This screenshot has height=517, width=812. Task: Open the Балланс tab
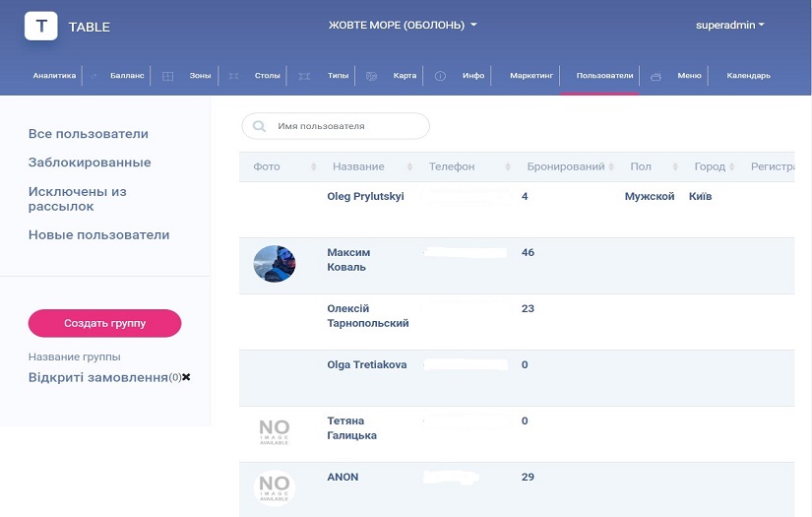[127, 76]
